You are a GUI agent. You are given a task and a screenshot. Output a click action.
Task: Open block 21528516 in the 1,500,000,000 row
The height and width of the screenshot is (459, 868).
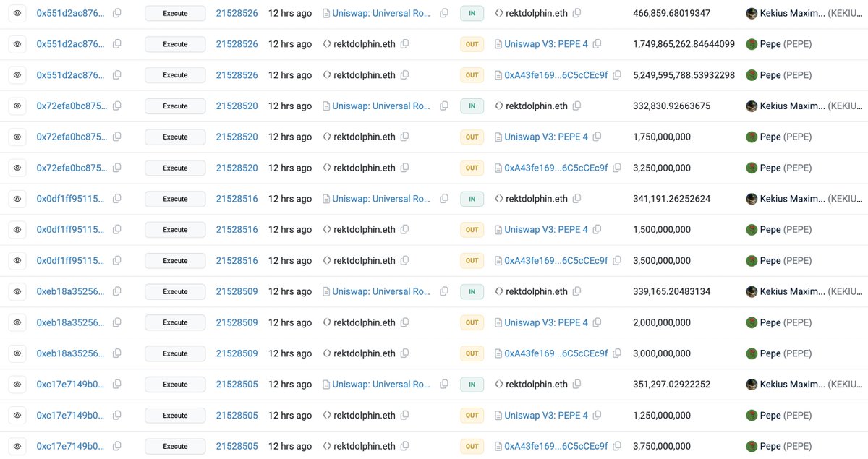point(237,230)
